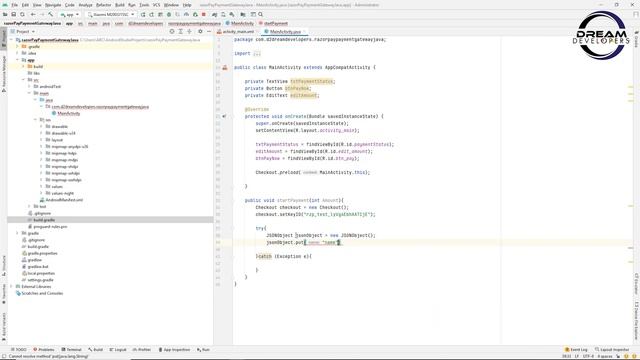Navigate back with the left arrow icon
The image size is (640, 360).
pyautogui.click(x=33, y=14)
